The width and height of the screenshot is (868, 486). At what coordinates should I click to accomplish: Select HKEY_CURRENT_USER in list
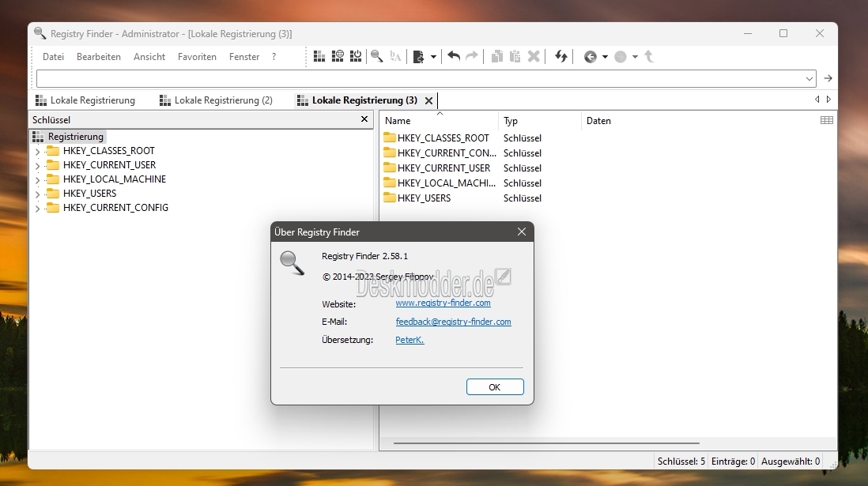click(437, 168)
